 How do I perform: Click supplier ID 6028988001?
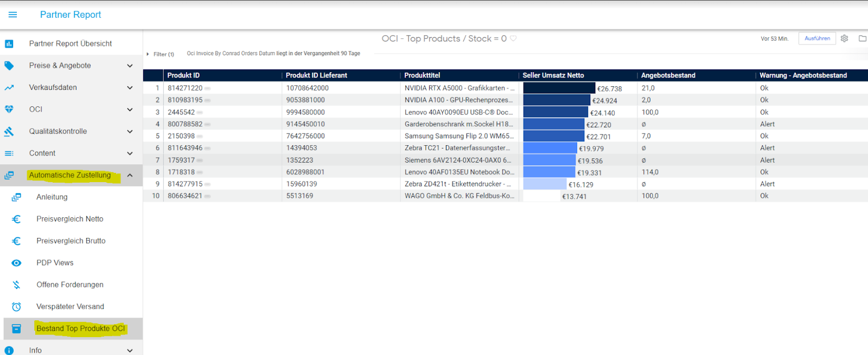click(x=305, y=172)
